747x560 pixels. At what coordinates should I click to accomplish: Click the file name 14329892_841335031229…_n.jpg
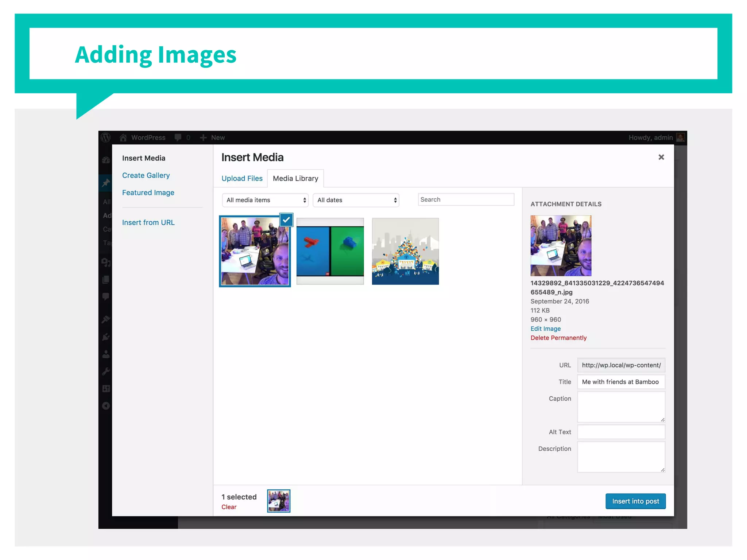pyautogui.click(x=597, y=288)
